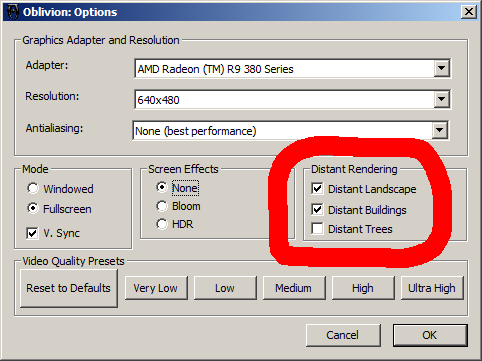Click the Distant Rendering group title
Viewport: 482px width, 361px height.
tap(354, 169)
